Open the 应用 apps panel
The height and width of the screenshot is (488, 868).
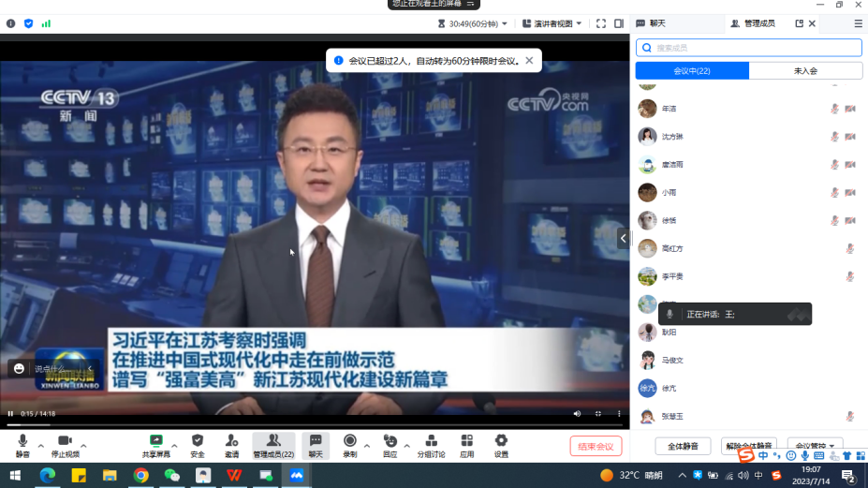tap(466, 445)
